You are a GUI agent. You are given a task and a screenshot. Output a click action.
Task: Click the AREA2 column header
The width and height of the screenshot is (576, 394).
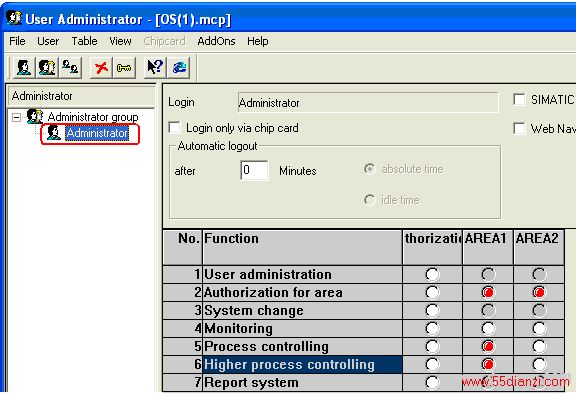pyautogui.click(x=539, y=247)
